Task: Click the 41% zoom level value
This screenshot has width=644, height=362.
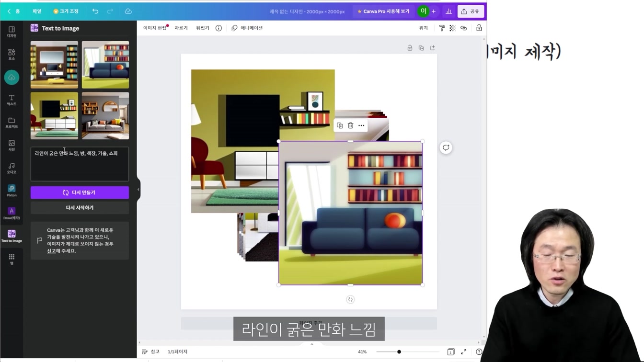Action: (362, 352)
